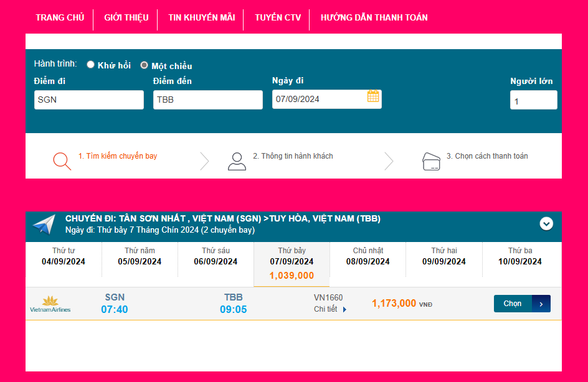Click the payment wallet icon
588x382 pixels.
[431, 161]
